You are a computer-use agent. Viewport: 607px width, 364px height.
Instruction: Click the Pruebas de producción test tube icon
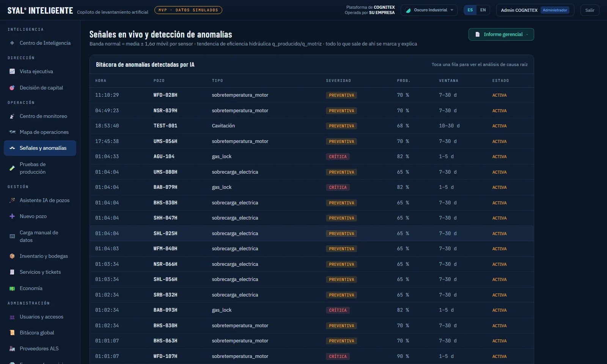12,168
